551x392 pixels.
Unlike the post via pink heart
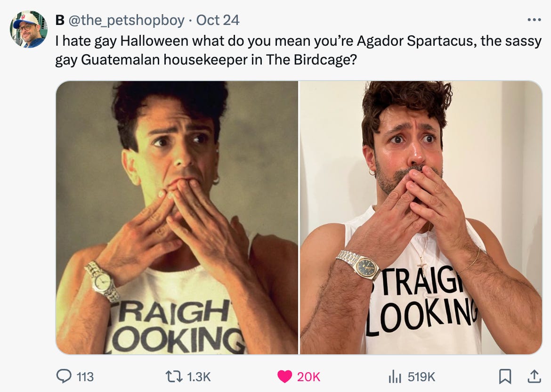[284, 376]
